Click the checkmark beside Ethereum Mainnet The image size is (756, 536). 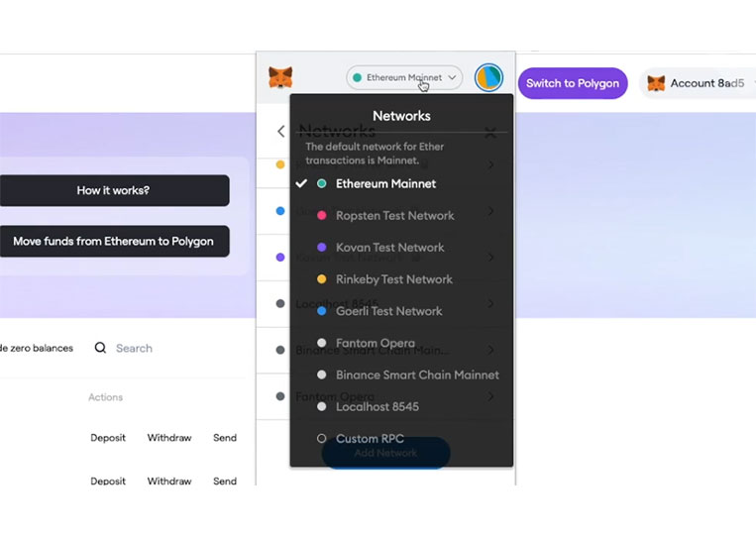point(301,183)
